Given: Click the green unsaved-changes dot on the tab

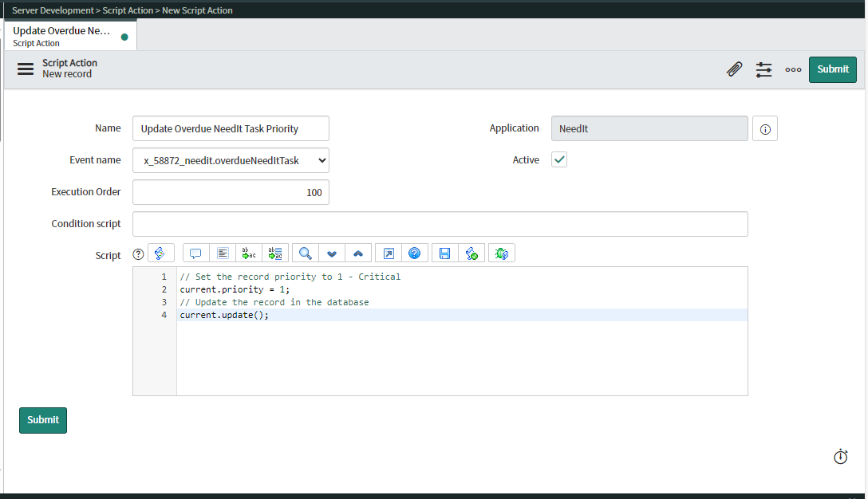Looking at the screenshot, I should (124, 37).
